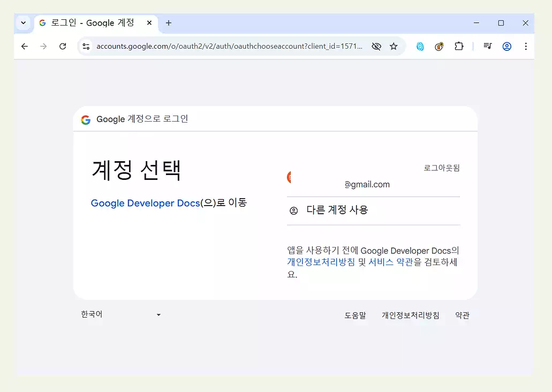Open a new tab with plus button
552x392 pixels.
tap(168, 23)
